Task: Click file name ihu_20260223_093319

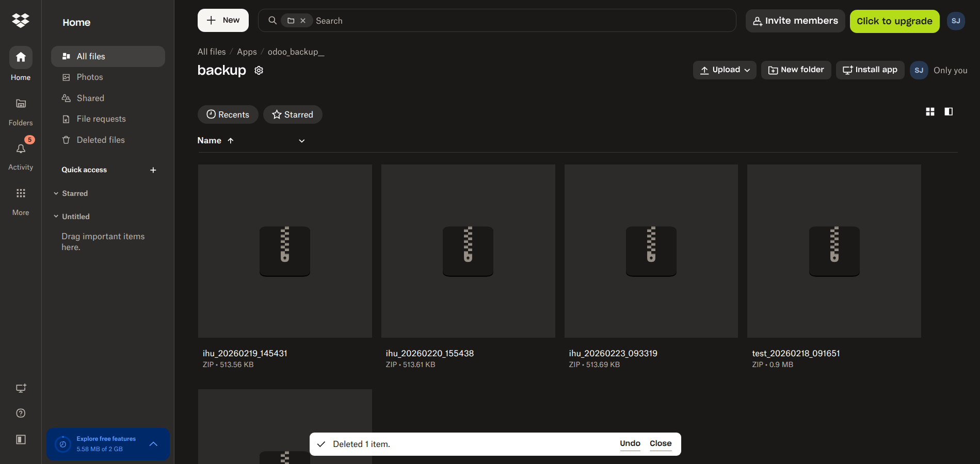Action: (x=613, y=354)
